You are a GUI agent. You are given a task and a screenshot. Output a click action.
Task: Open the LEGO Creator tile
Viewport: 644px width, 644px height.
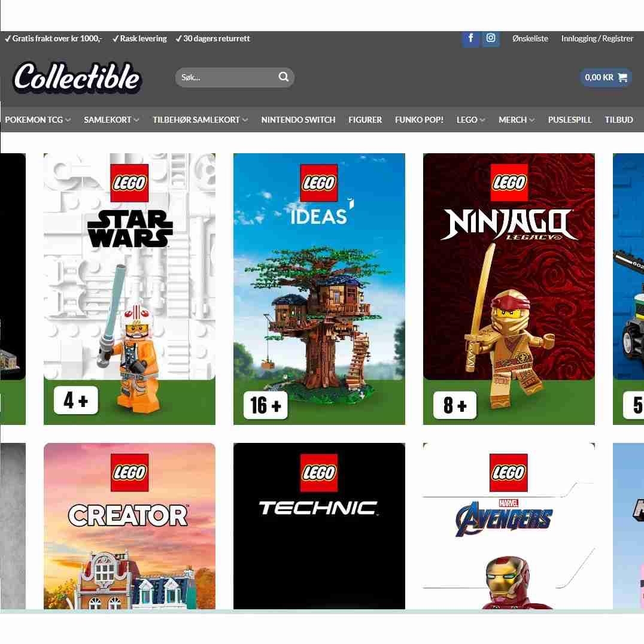click(x=129, y=525)
